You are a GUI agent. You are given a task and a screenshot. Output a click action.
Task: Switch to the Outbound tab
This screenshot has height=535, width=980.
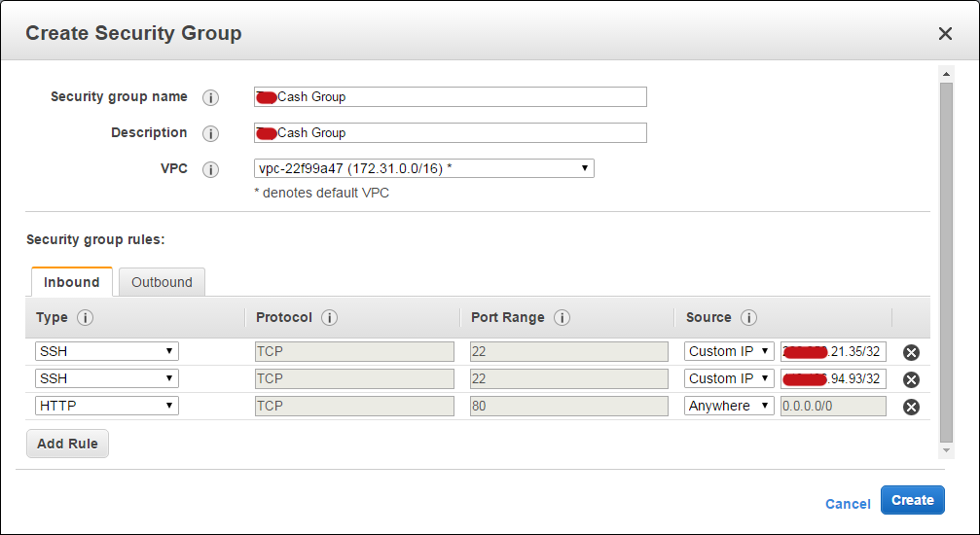click(162, 282)
